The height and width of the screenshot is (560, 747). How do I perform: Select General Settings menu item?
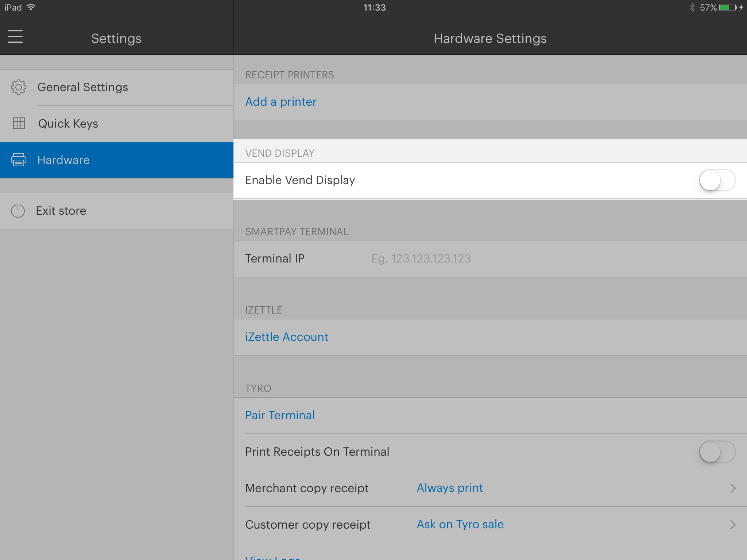coord(82,87)
